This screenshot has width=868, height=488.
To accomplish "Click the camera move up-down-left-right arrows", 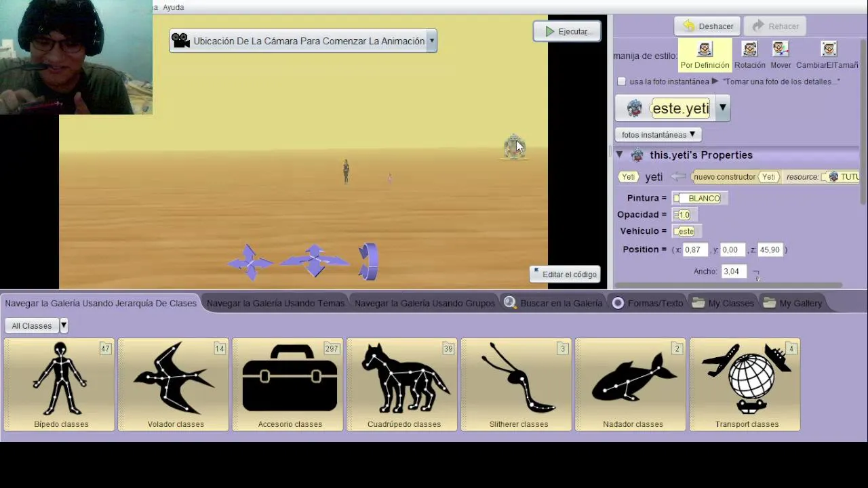I will tap(250, 262).
